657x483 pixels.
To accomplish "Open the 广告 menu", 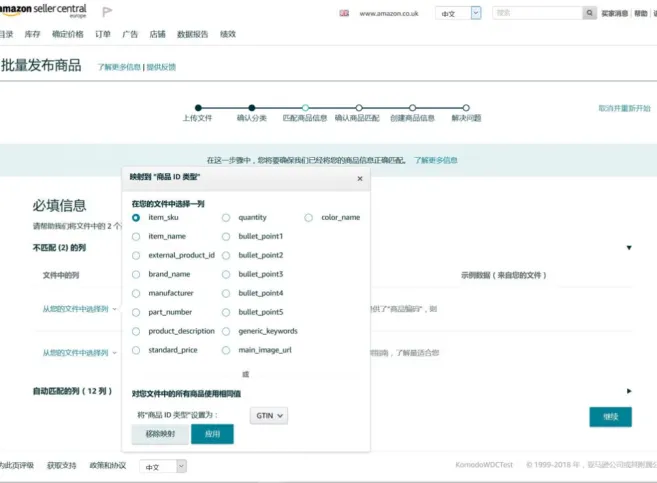I will 130,34.
